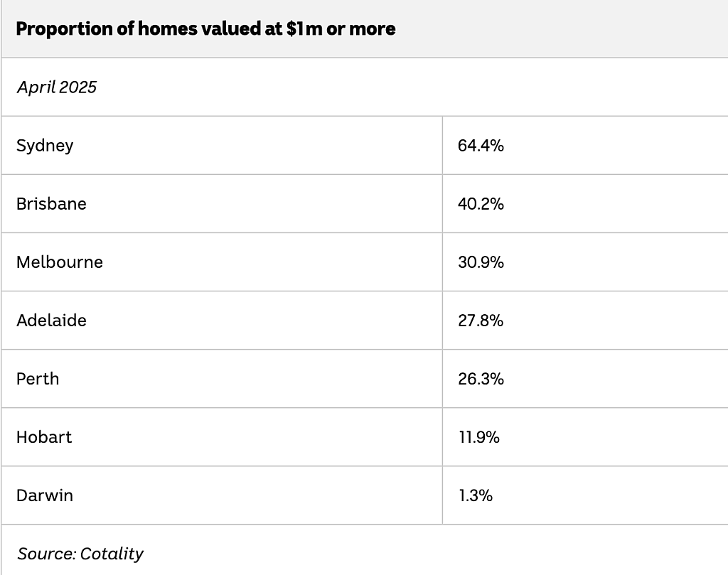Image resolution: width=728 pixels, height=575 pixels.
Task: Click the 64.4% value for Sydney
Action: tap(481, 146)
